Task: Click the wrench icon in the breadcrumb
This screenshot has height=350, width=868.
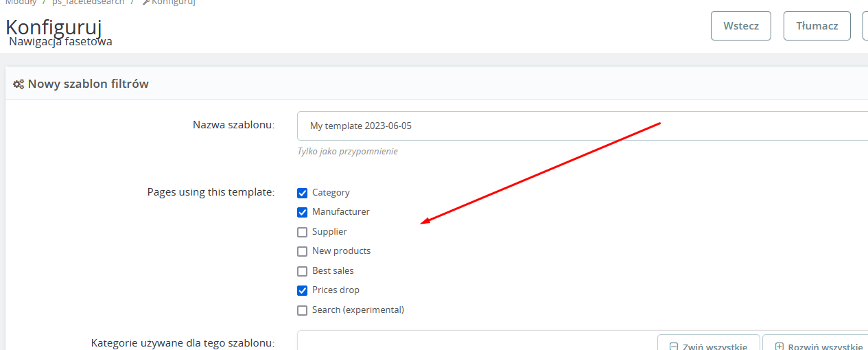Action: click(145, 2)
